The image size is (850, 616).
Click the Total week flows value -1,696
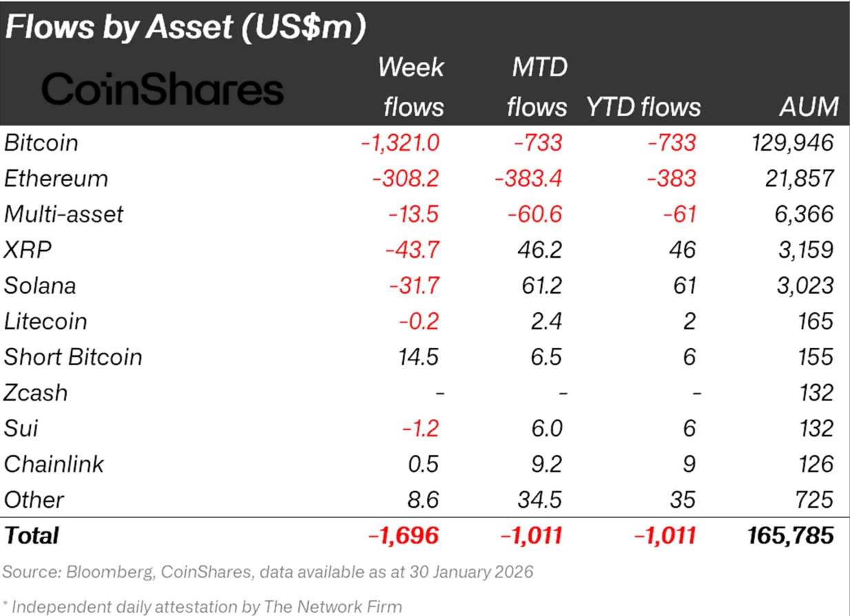point(404,535)
